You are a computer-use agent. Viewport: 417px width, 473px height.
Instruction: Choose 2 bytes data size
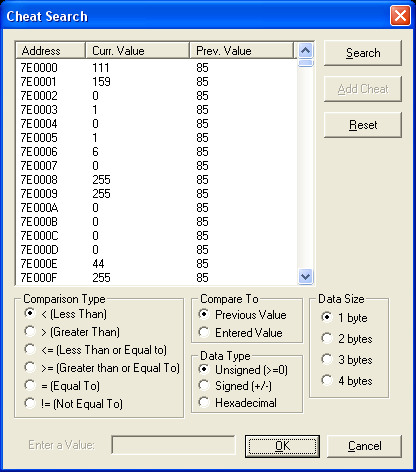[347, 339]
